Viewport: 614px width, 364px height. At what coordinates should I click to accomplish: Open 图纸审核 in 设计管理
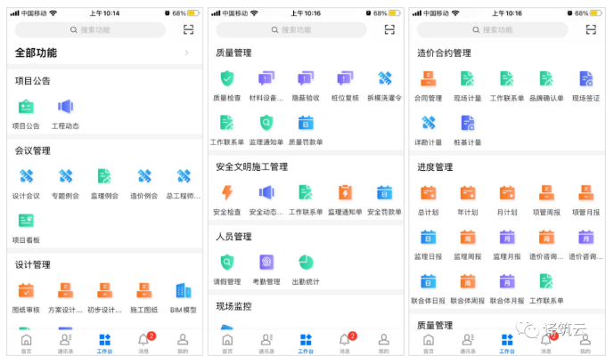tap(26, 290)
